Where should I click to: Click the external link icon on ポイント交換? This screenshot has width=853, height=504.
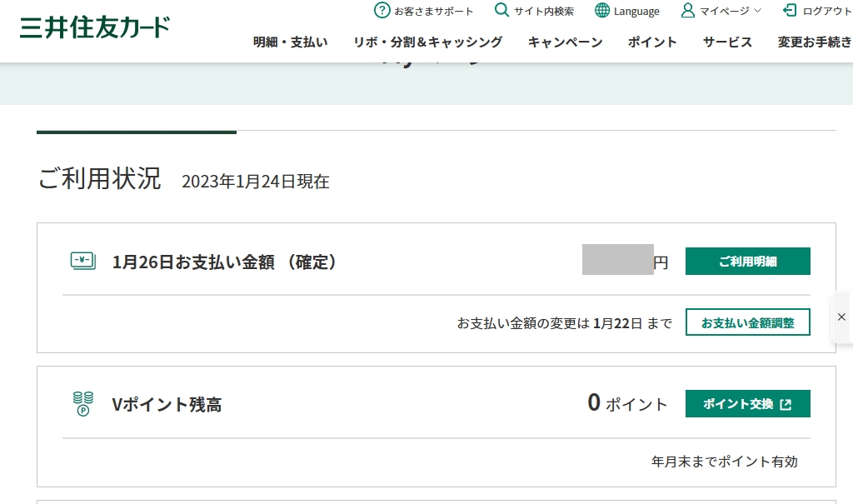[x=786, y=404]
